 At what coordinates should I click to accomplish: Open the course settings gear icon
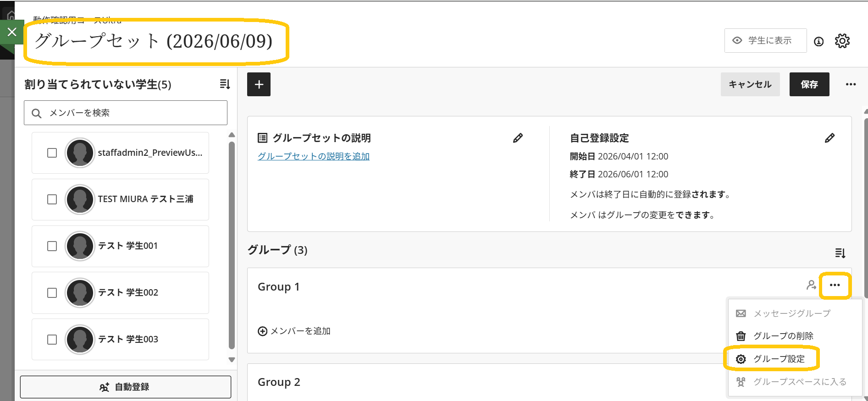tap(842, 41)
